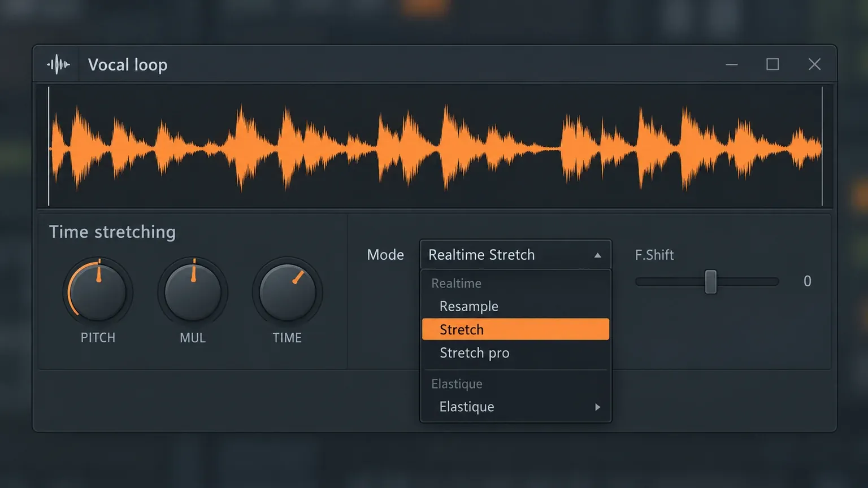The image size is (868, 488).
Task: Click the MUL knob
Action: 193,292
